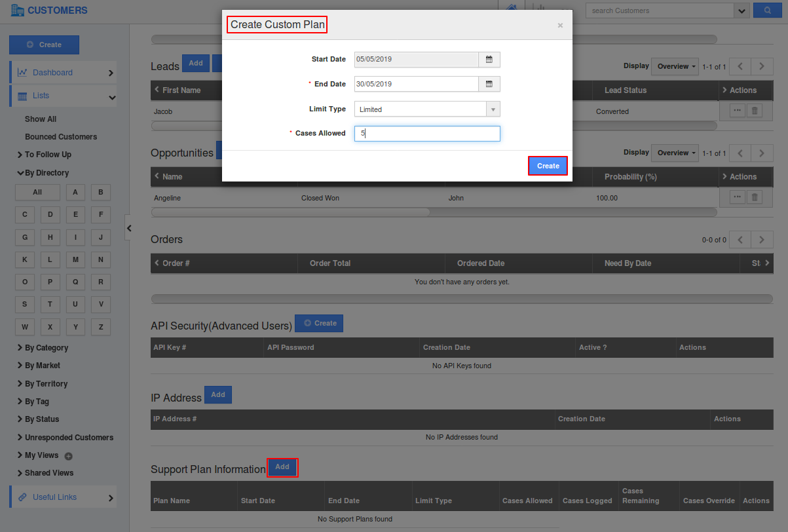788x532 pixels.
Task: Open the End Date calendar picker
Action: click(x=489, y=84)
